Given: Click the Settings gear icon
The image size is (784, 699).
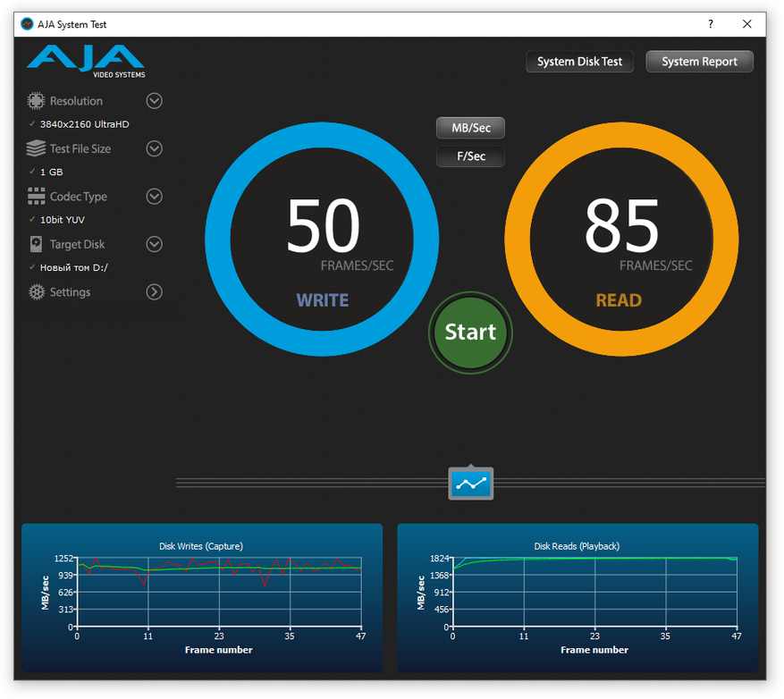Looking at the screenshot, I should 36,292.
